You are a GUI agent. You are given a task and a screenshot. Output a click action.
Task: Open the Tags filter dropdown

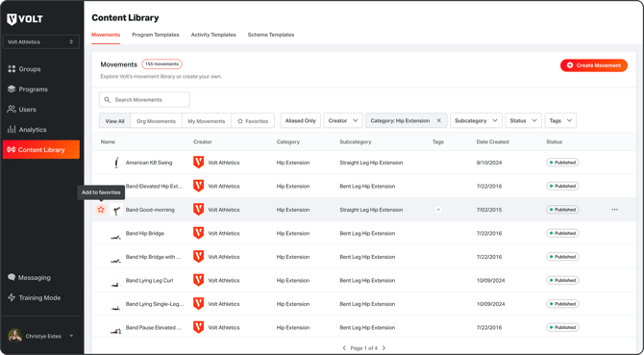560,121
